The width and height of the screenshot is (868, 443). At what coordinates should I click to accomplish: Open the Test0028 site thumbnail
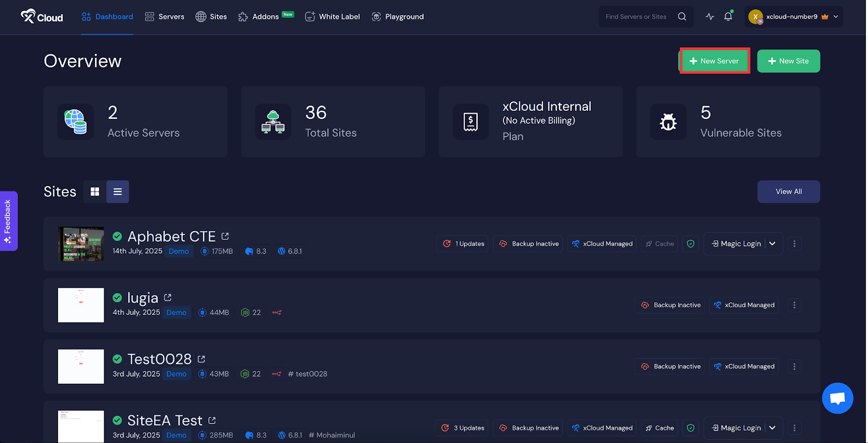tap(81, 366)
